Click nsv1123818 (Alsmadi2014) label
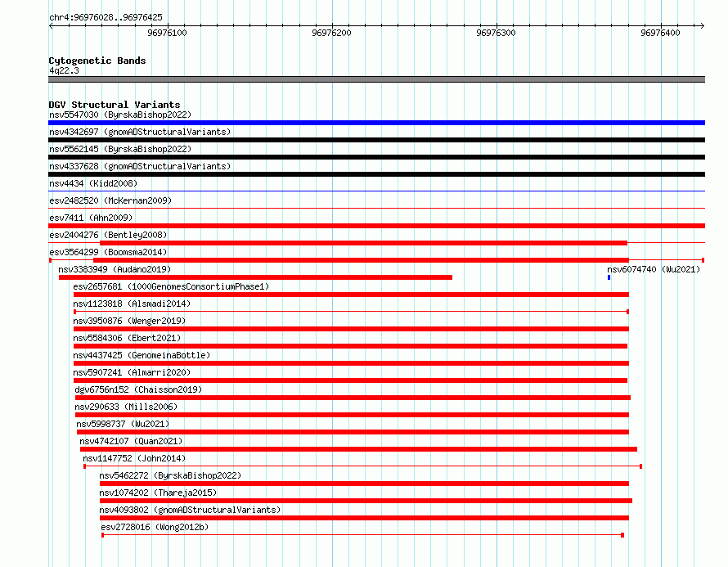 coord(132,304)
